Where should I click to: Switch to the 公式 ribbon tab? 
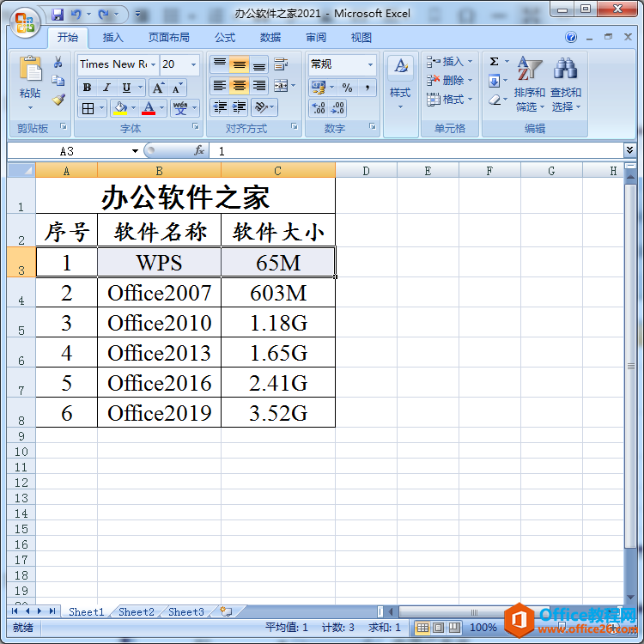pos(225,38)
